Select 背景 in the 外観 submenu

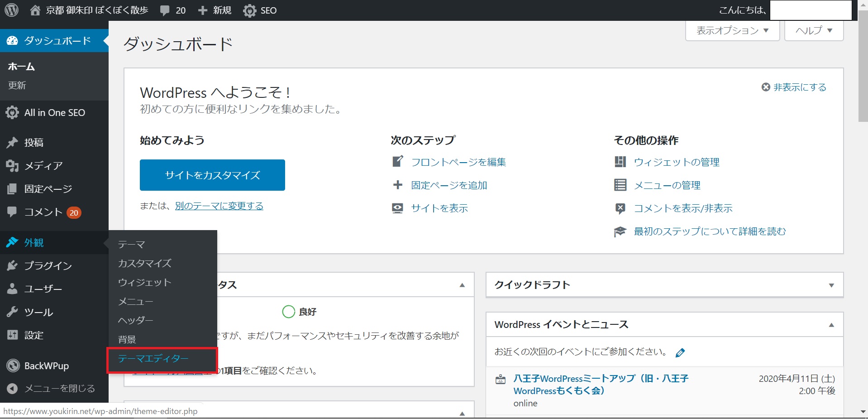(x=127, y=339)
